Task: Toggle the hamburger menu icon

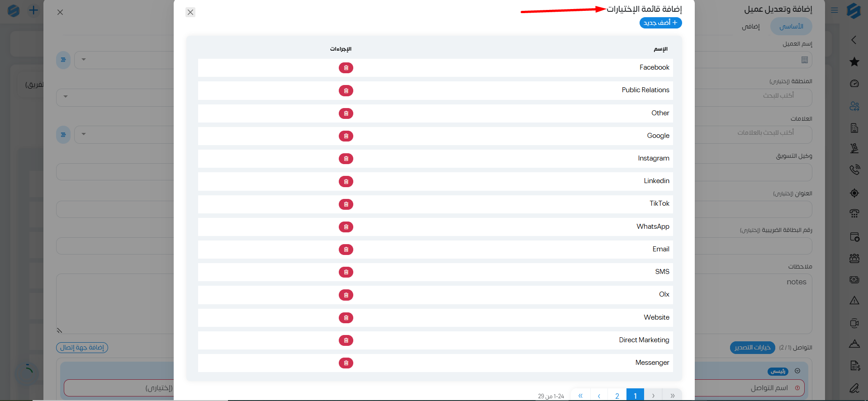Action: pyautogui.click(x=835, y=10)
